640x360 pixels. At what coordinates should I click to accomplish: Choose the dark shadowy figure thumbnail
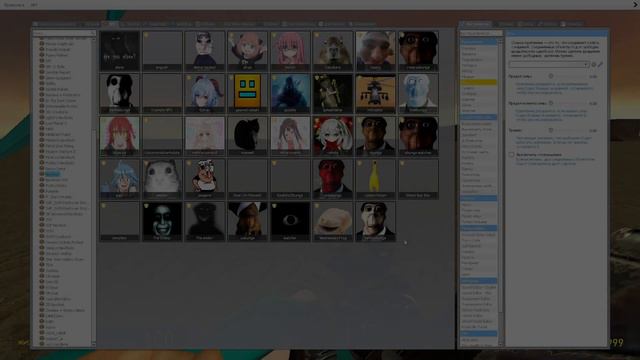pos(204,221)
